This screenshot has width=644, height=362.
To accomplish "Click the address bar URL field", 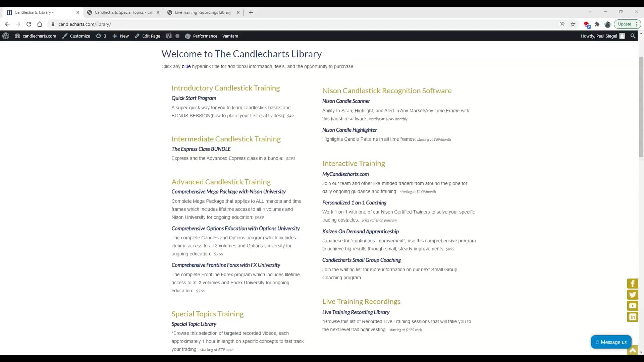I will click(302, 24).
